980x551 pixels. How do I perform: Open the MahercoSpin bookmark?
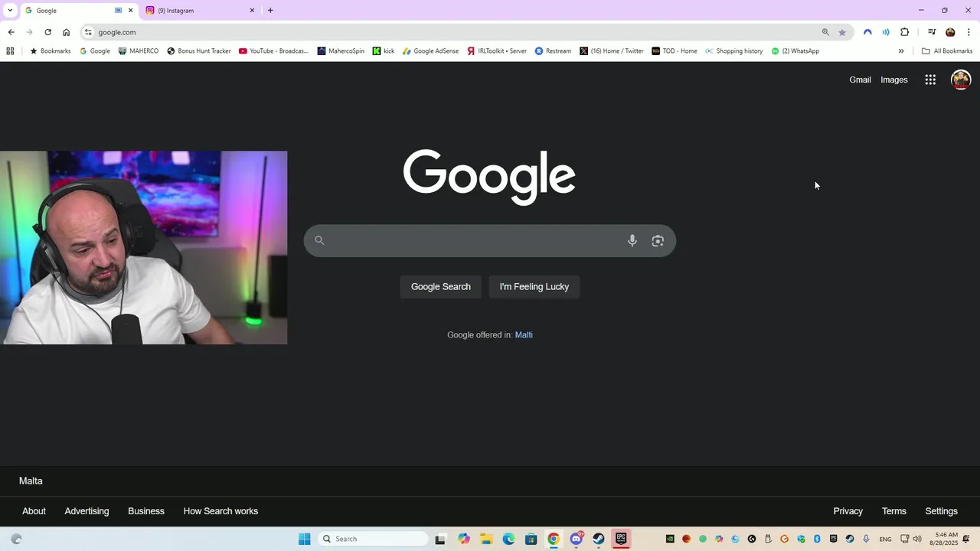(x=341, y=51)
